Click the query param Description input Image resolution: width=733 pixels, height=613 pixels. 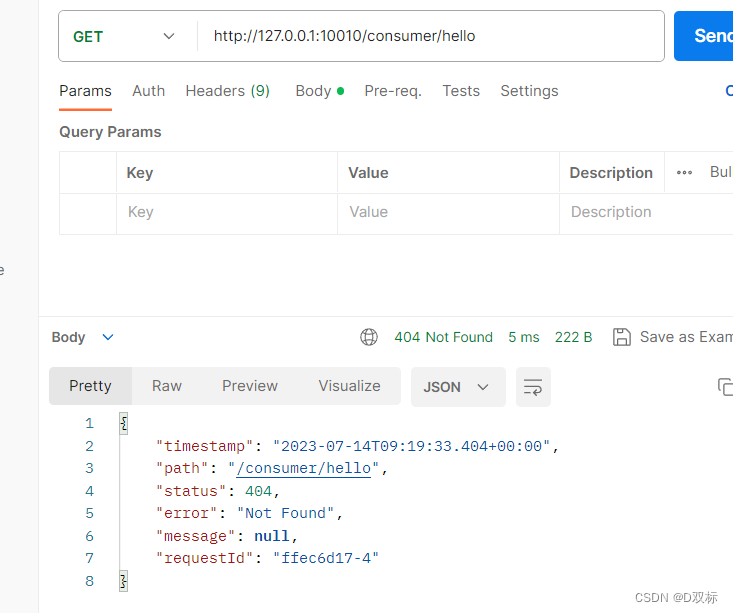647,212
